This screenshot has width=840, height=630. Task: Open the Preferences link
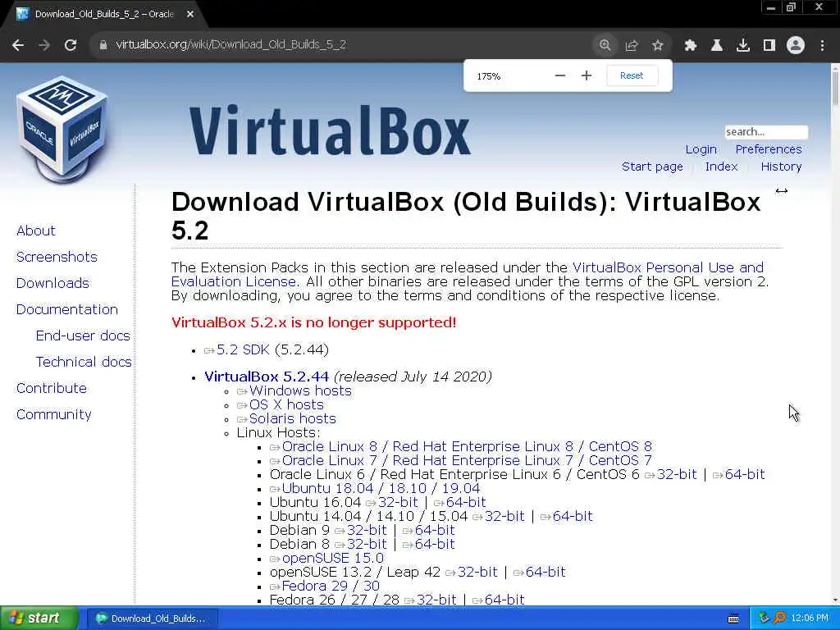coord(768,149)
